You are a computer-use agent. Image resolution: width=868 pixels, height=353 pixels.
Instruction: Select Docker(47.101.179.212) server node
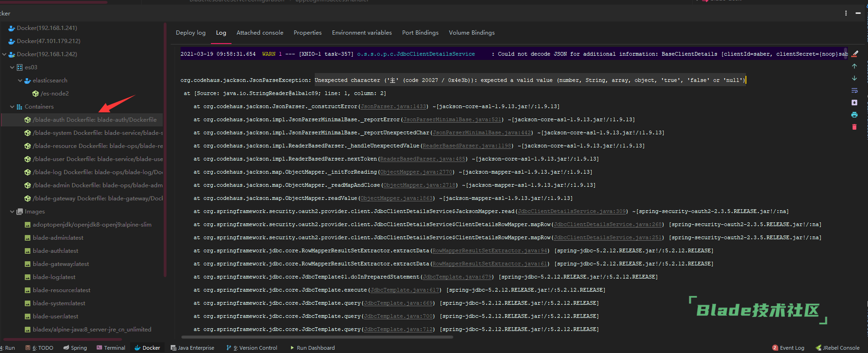49,41
